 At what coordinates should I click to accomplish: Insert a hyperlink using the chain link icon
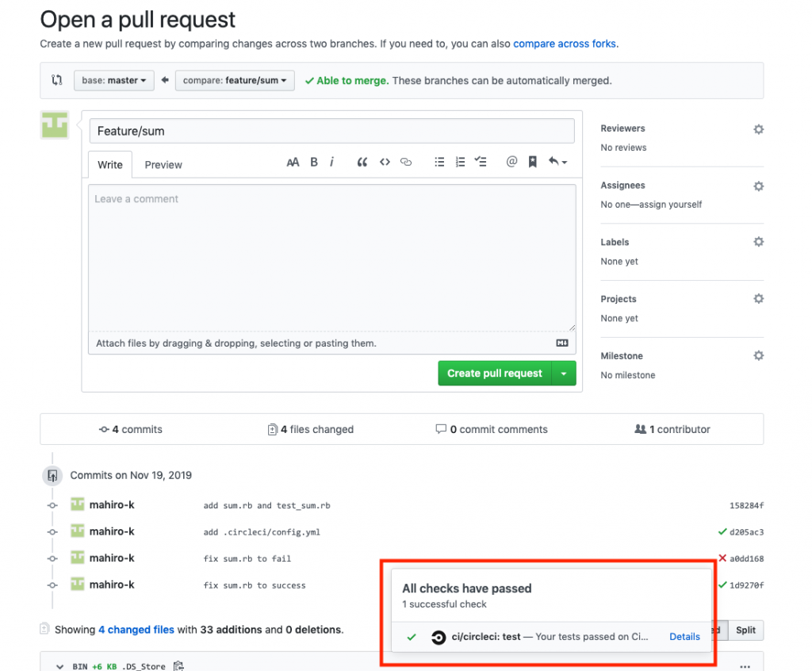(x=406, y=162)
